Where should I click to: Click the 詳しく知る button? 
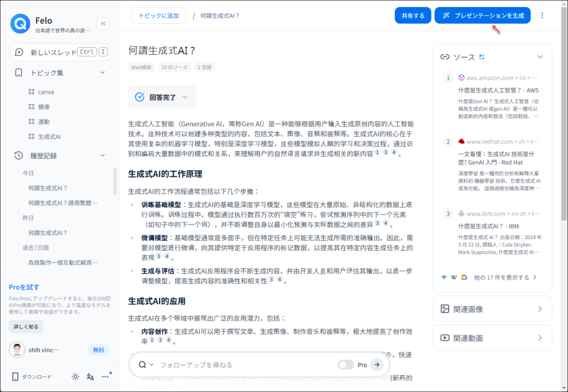(x=26, y=327)
